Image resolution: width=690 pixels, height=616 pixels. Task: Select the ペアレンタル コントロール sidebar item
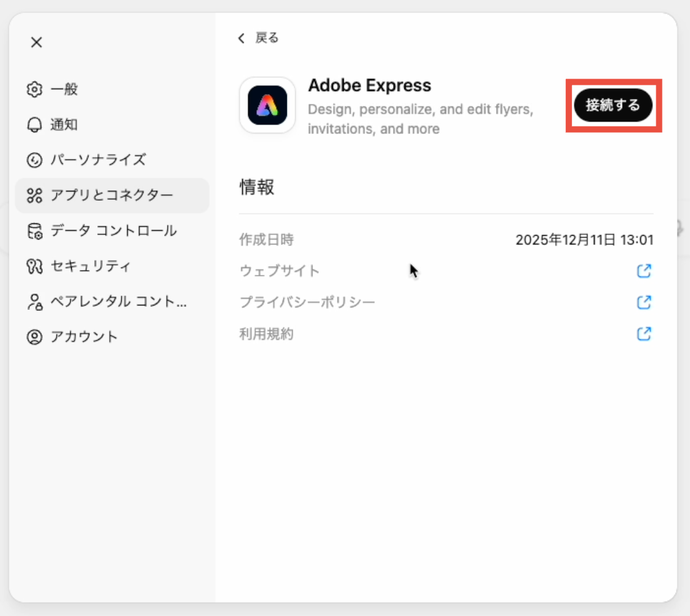click(118, 302)
